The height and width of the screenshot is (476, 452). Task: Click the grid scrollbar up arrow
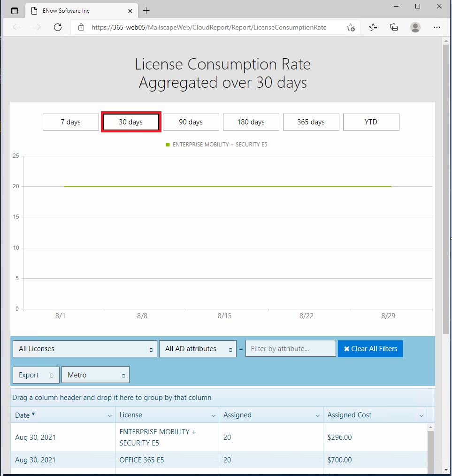[430, 427]
